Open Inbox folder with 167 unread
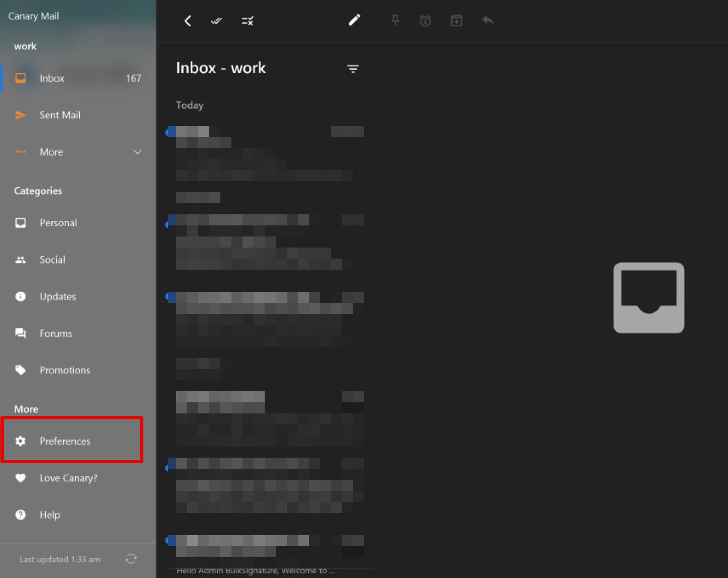The height and width of the screenshot is (578, 728). [78, 78]
